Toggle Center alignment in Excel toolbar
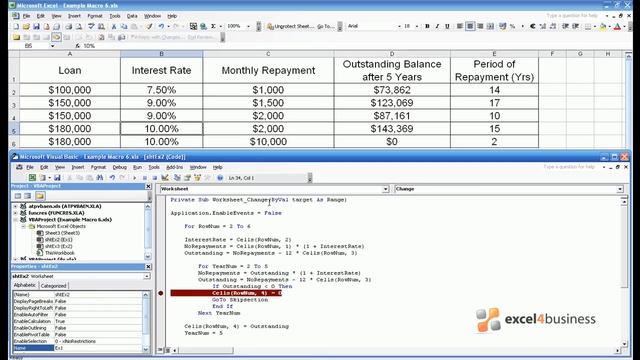Viewport: 640px width, 360px height. (470, 26)
